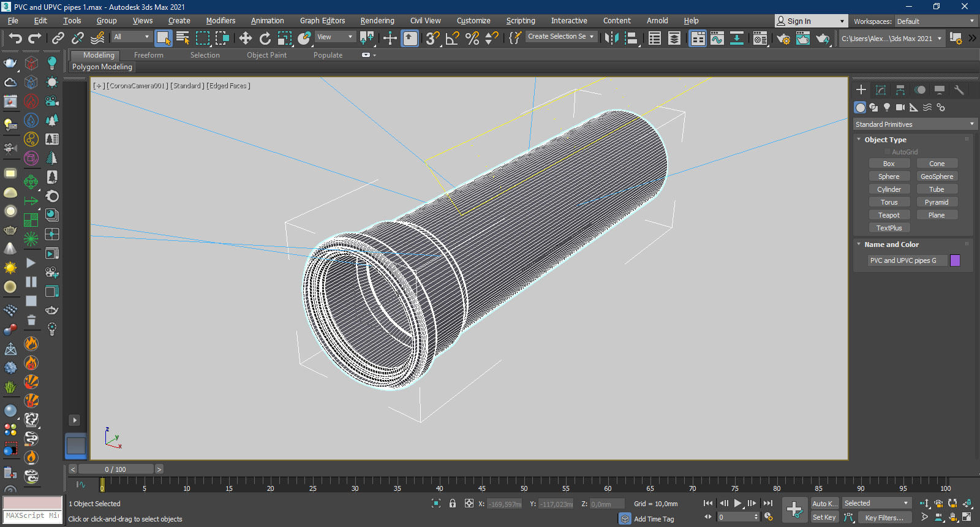
Task: Open the Create Selection Set dropdown
Action: [560, 37]
